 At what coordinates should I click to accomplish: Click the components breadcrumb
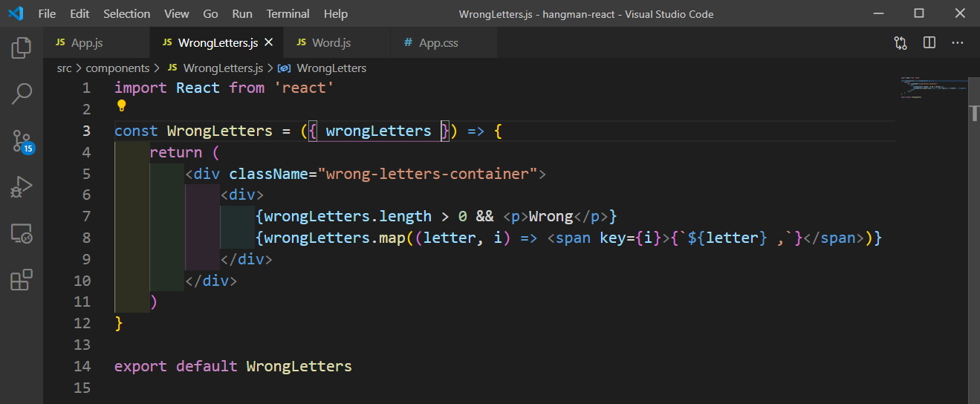pyautogui.click(x=117, y=68)
